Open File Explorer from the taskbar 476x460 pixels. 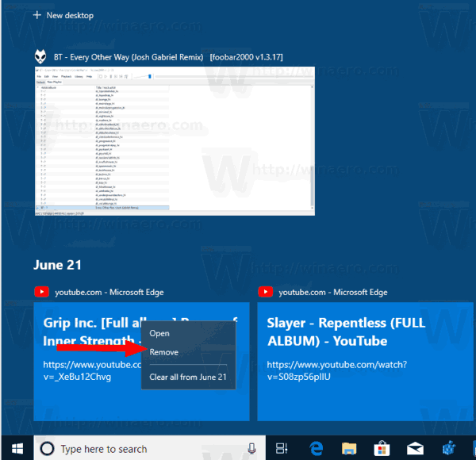coord(349,448)
